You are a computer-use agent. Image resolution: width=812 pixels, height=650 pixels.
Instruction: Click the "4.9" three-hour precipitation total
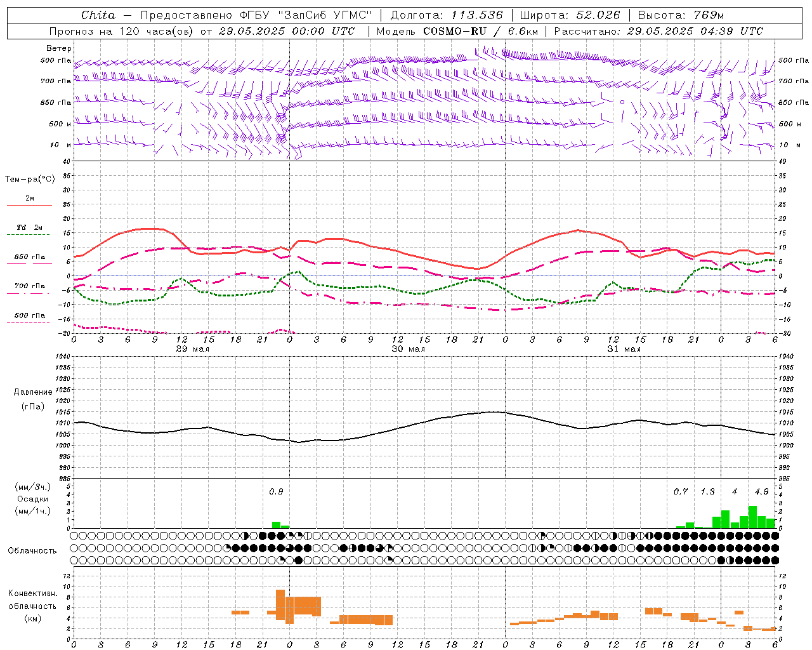pos(761,491)
